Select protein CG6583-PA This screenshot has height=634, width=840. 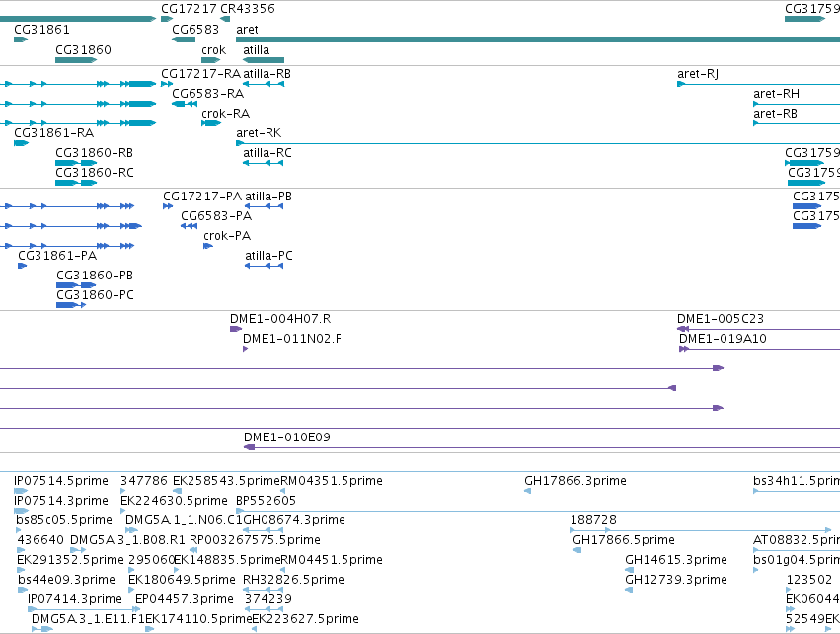(x=216, y=216)
